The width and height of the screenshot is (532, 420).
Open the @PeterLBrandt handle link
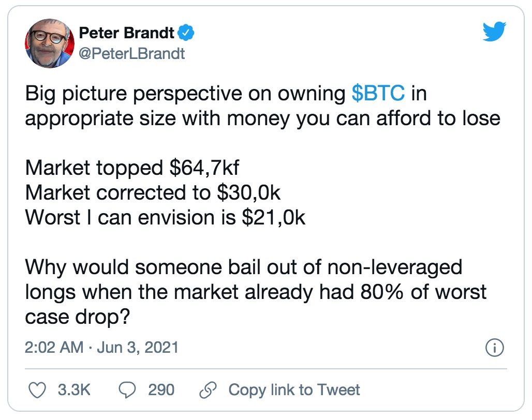pyautogui.click(x=132, y=54)
